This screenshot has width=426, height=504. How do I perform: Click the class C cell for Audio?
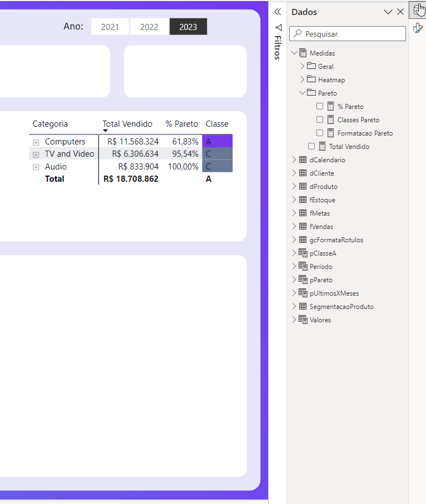(x=217, y=166)
